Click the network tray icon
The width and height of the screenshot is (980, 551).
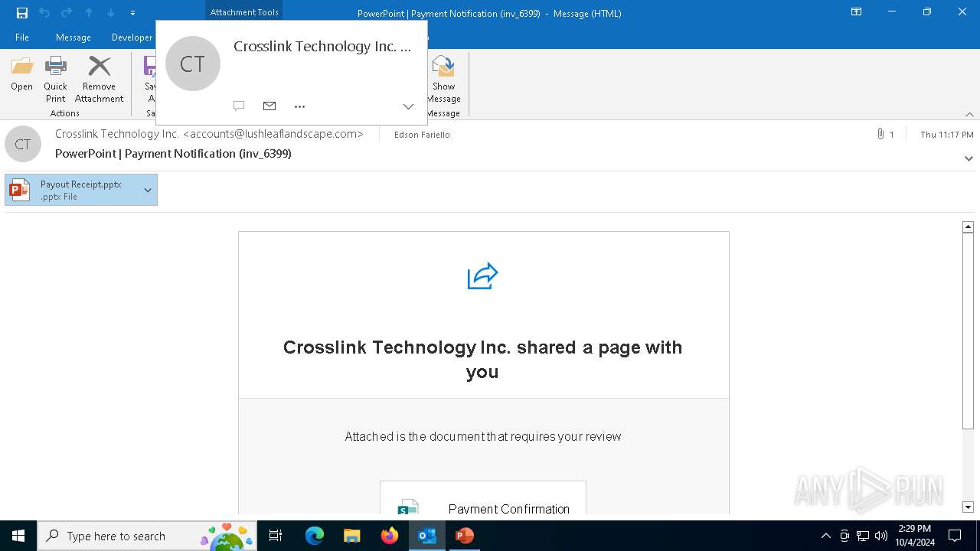click(863, 536)
